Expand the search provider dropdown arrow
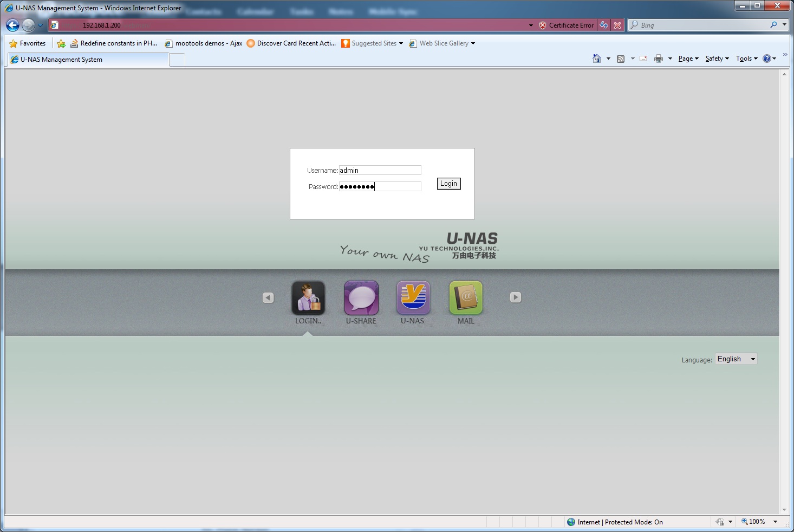 click(x=784, y=25)
